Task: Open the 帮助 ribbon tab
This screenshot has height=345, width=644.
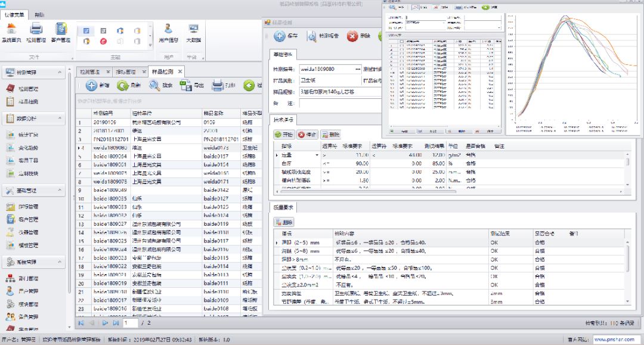Action: coord(39,15)
